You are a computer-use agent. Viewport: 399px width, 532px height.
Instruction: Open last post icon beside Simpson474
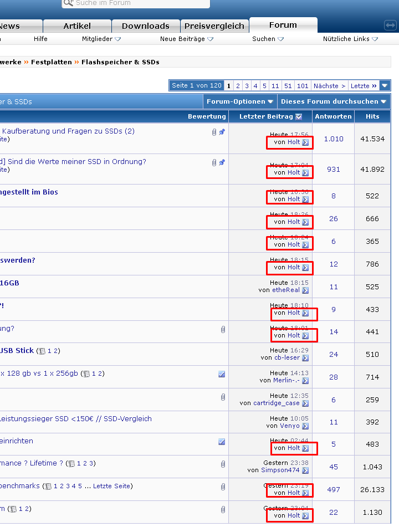305,470
